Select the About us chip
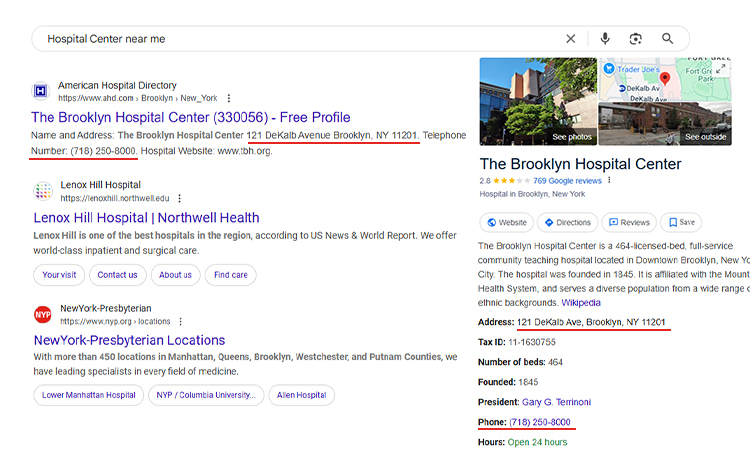The height and width of the screenshot is (450, 750). point(175,275)
